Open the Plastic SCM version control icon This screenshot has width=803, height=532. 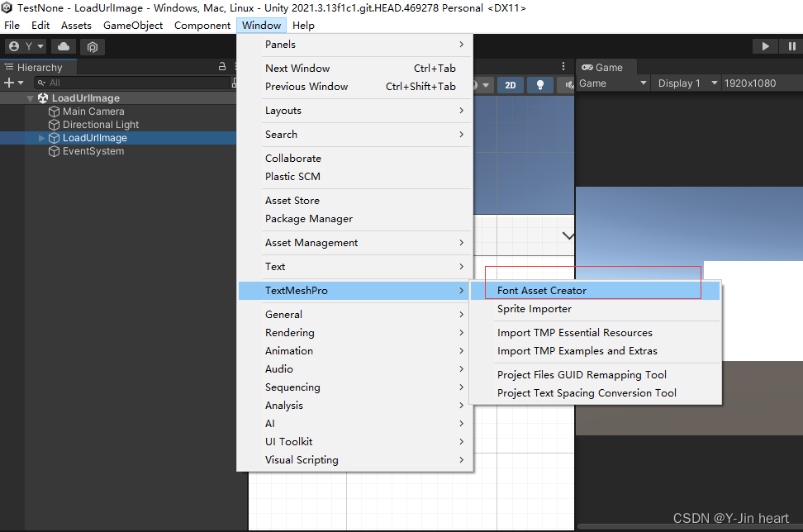pos(93,47)
